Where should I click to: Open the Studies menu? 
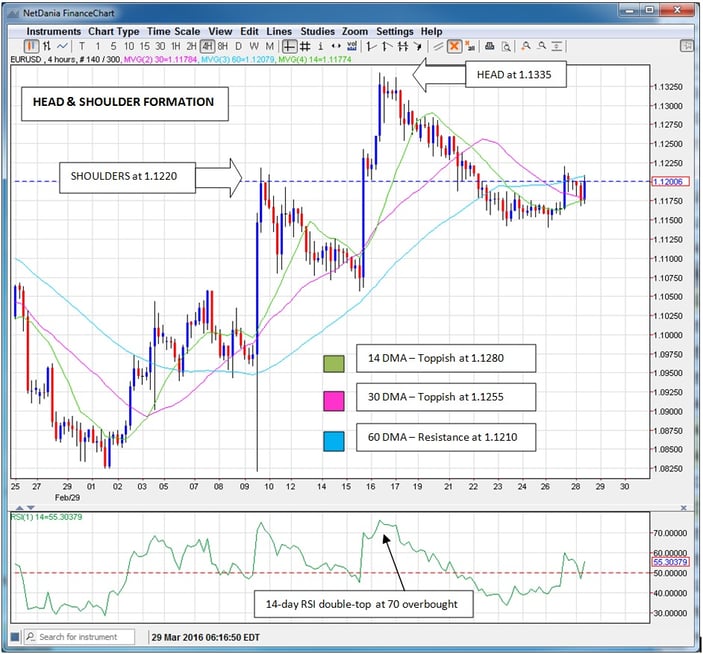[317, 31]
